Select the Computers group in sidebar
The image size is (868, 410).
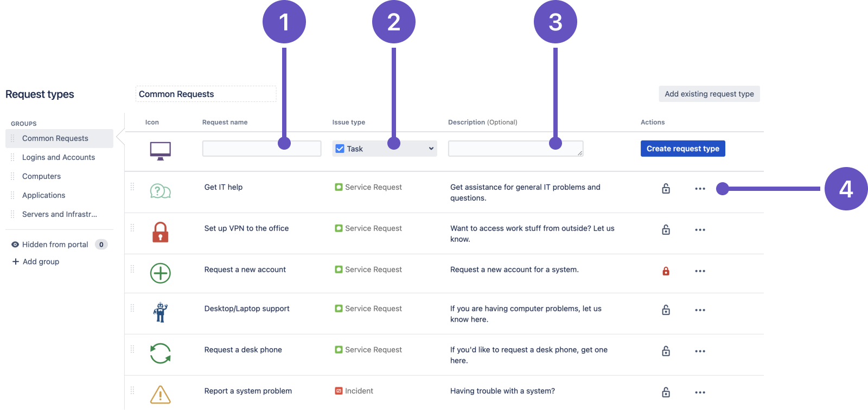click(41, 176)
